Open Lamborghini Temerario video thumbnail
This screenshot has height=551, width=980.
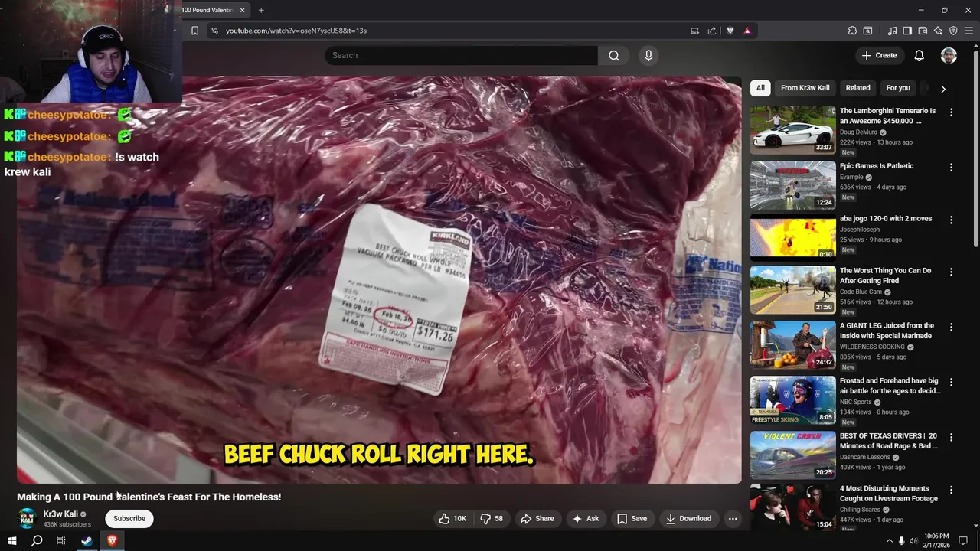[x=792, y=130]
